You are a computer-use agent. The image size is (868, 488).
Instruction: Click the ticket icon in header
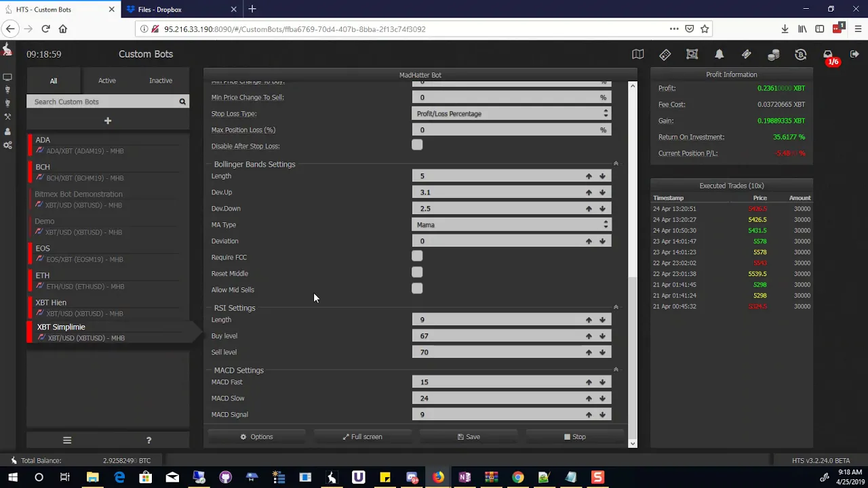746,54
